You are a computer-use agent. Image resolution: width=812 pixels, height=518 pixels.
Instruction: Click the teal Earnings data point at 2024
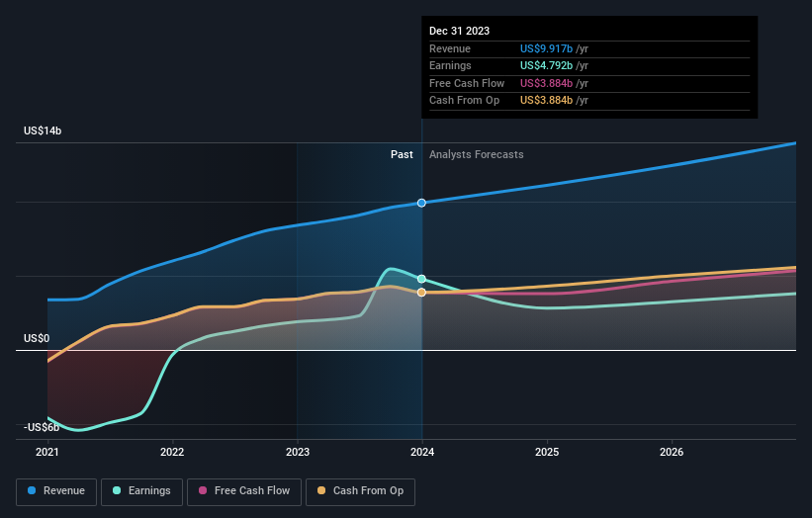click(x=421, y=279)
